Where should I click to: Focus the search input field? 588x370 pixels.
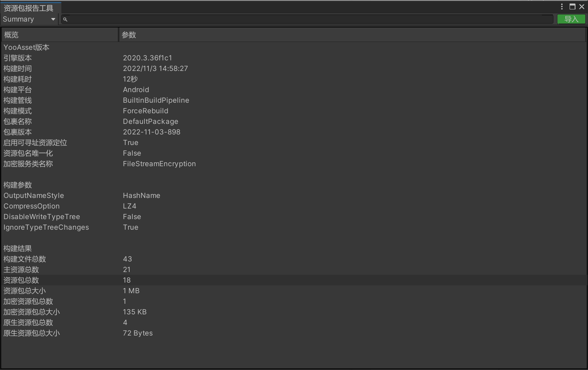point(307,19)
